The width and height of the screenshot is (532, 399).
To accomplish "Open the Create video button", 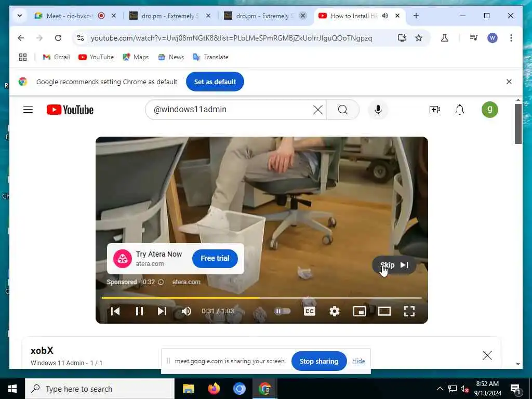I will [435, 110].
